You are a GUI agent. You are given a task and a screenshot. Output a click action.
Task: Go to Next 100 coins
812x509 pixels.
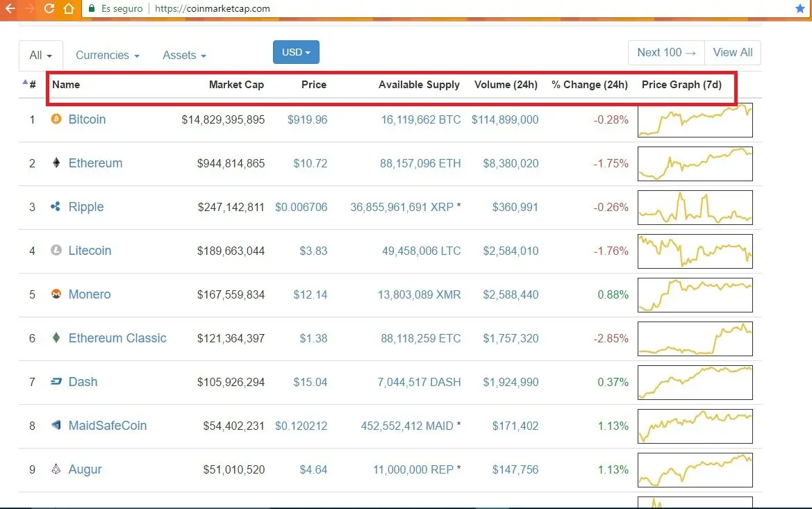tap(666, 52)
